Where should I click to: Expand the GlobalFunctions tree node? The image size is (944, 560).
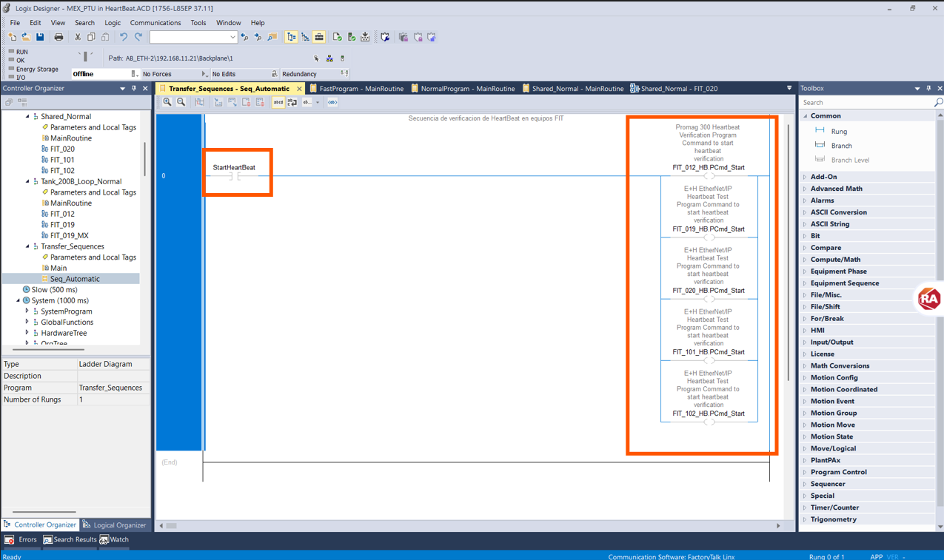pos(27,322)
